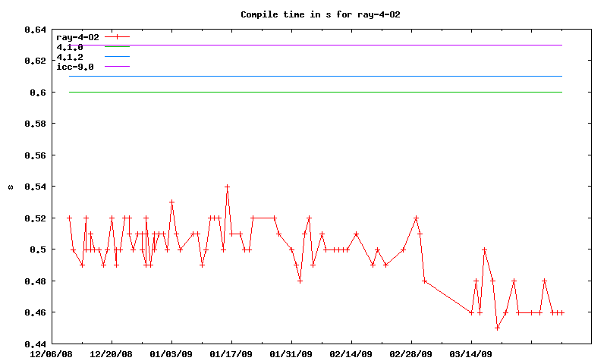
Task: Select the 4.1.2 legend entry
Action: 70,57
